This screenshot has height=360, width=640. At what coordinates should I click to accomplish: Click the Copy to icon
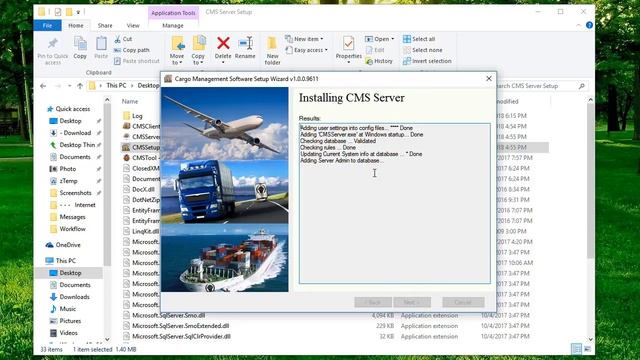(x=198, y=43)
